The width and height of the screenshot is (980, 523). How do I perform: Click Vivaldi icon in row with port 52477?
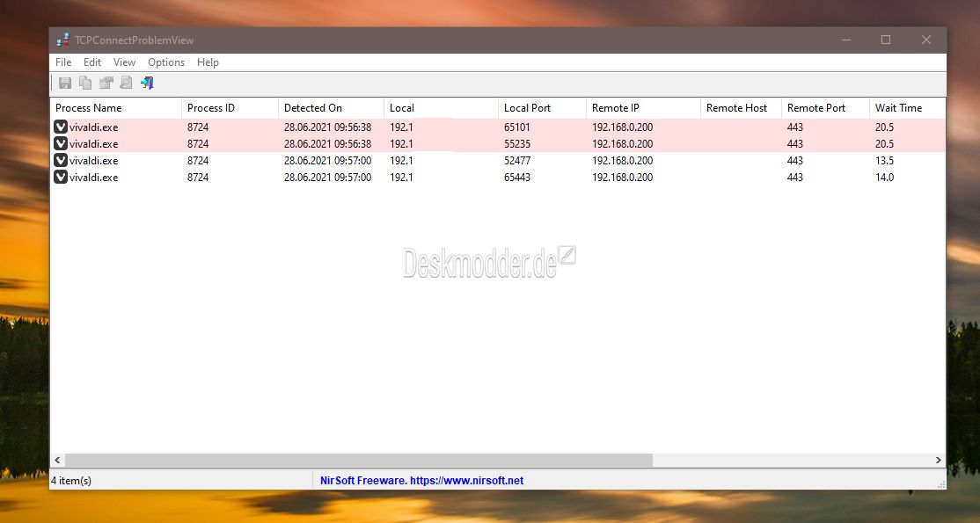(61, 161)
